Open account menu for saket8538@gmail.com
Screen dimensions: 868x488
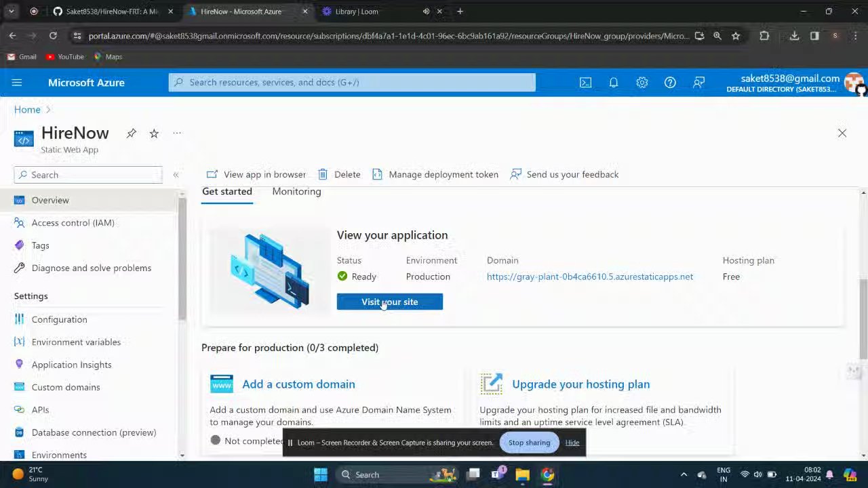coord(795,83)
